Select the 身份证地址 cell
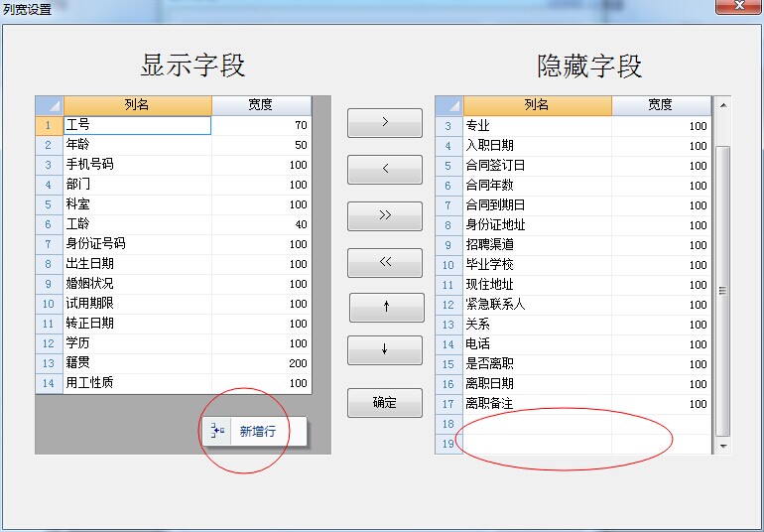The width and height of the screenshot is (764, 532). [538, 225]
